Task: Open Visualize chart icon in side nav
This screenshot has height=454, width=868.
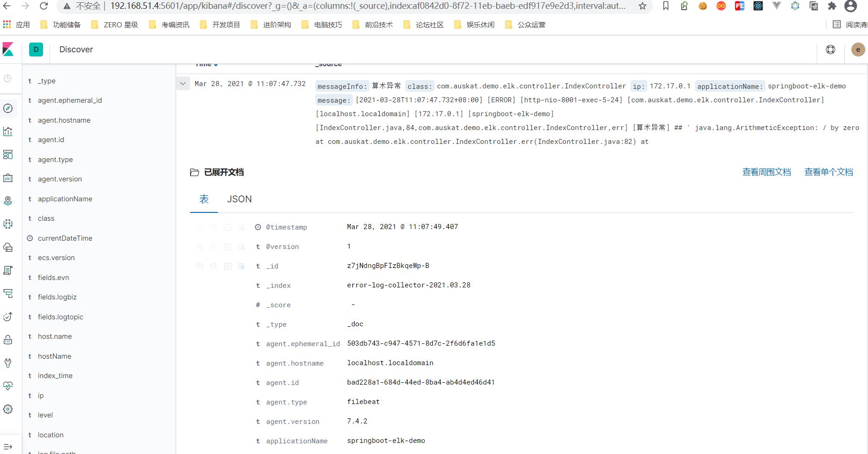Action: (x=8, y=131)
